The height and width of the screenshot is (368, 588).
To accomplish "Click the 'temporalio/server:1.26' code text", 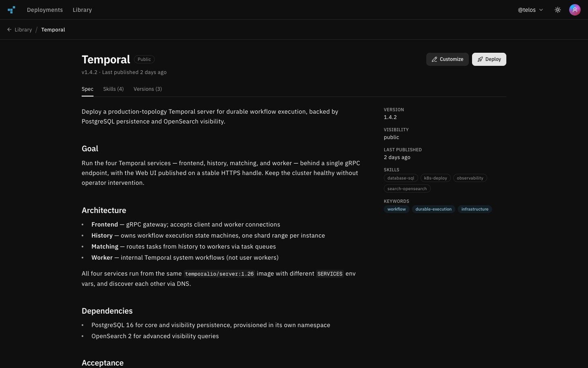I will (219, 274).
